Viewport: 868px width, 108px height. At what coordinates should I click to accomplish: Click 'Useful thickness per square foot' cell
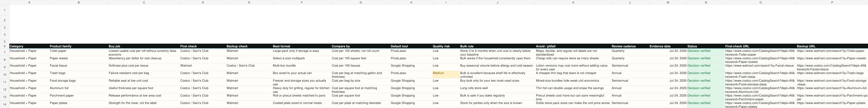[x=144, y=90]
